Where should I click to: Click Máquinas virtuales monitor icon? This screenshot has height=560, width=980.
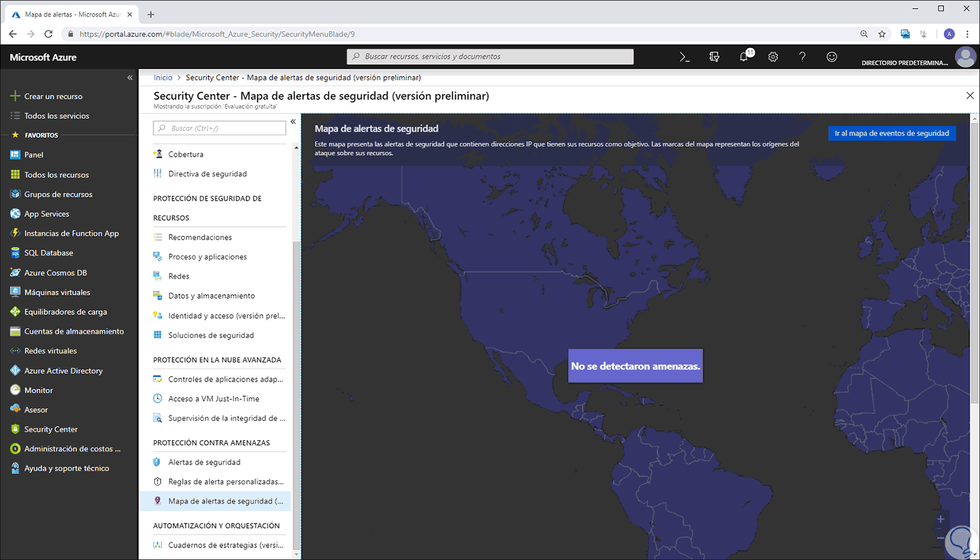(15, 292)
